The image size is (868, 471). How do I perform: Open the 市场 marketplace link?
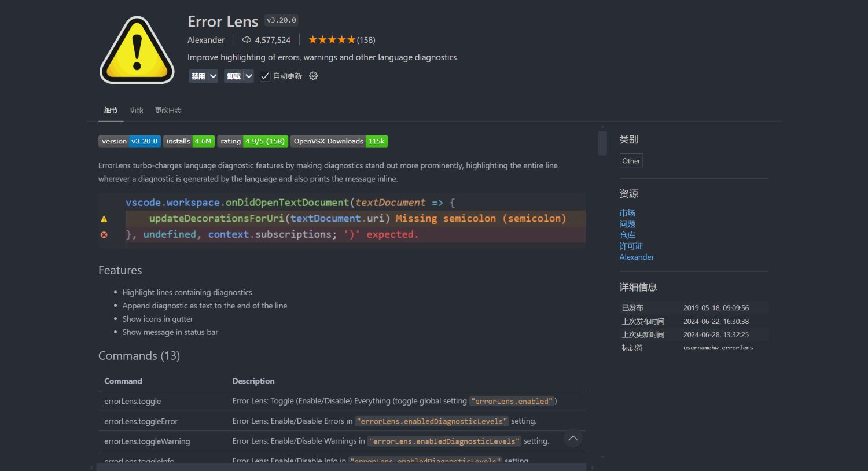[627, 213]
